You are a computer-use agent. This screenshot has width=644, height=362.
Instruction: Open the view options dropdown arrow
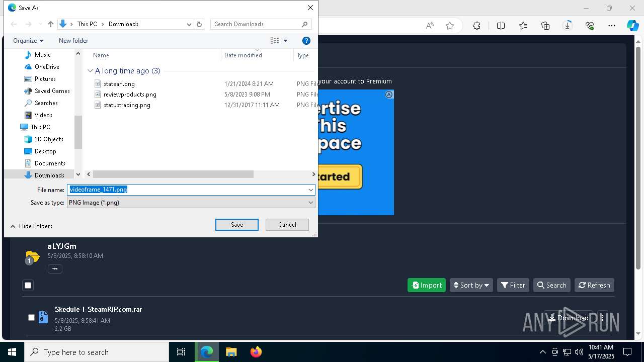coord(285,41)
